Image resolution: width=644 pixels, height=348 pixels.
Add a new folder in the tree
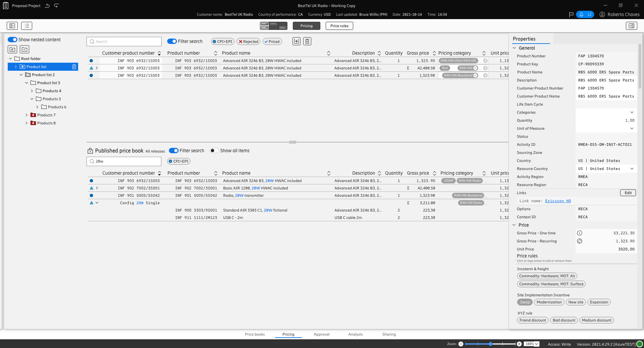(12, 49)
